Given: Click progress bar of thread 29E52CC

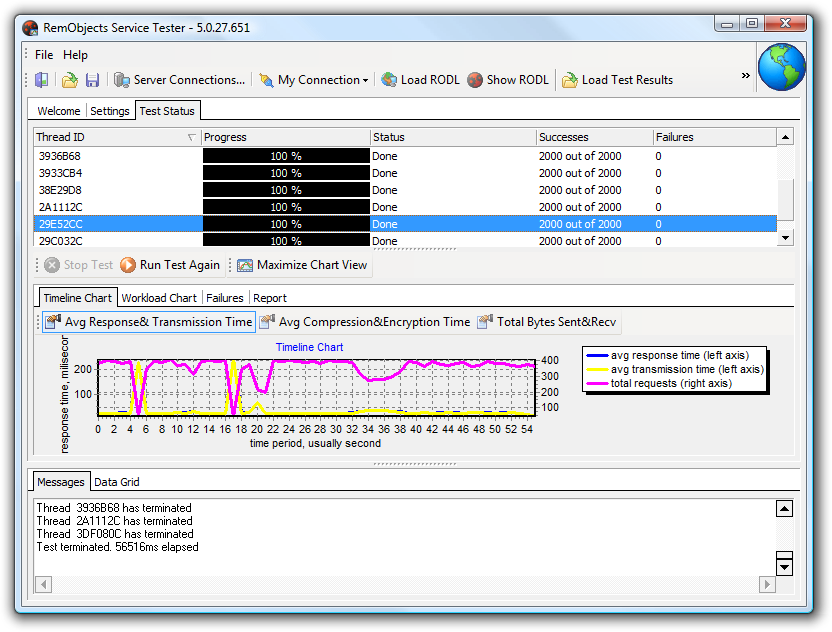Looking at the screenshot, I should pos(286,224).
